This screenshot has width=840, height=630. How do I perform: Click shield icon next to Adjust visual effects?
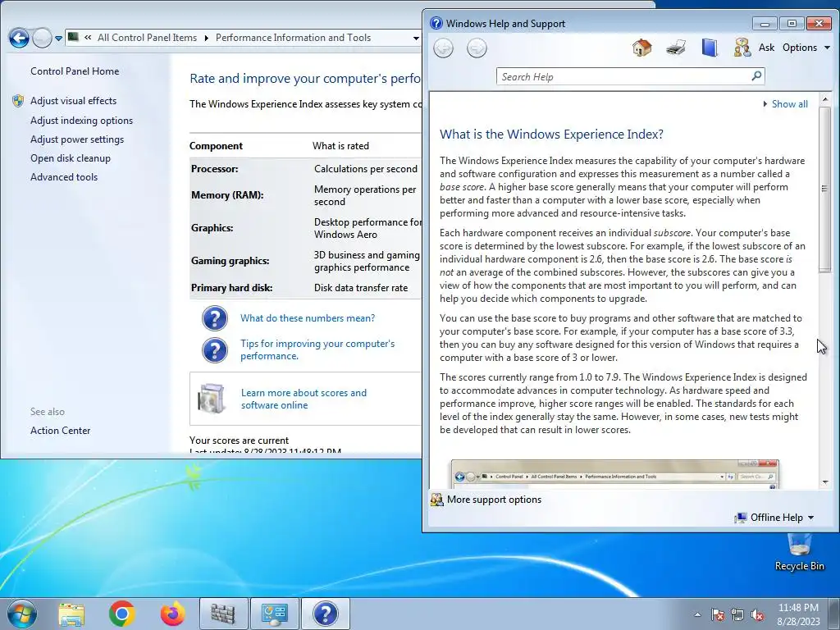pos(18,101)
